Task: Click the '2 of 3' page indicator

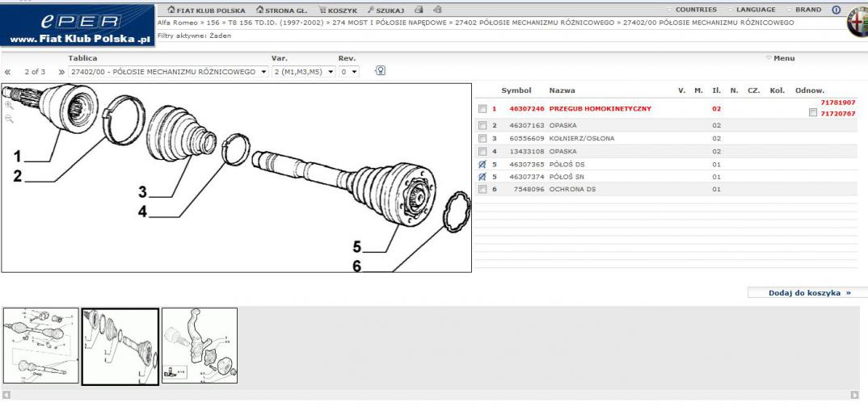Action: 35,72
